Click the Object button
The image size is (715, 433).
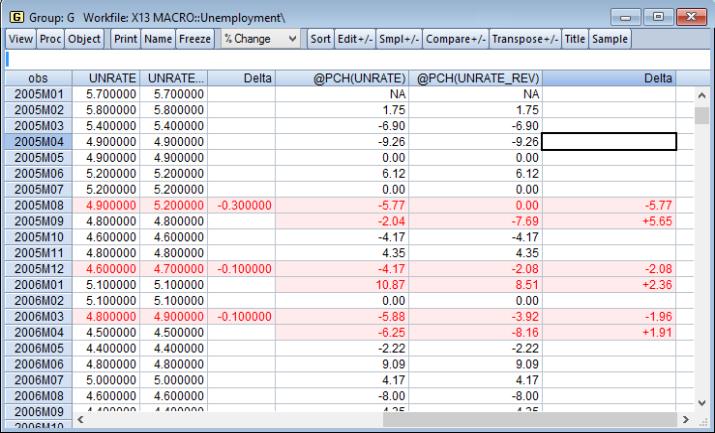[85, 38]
